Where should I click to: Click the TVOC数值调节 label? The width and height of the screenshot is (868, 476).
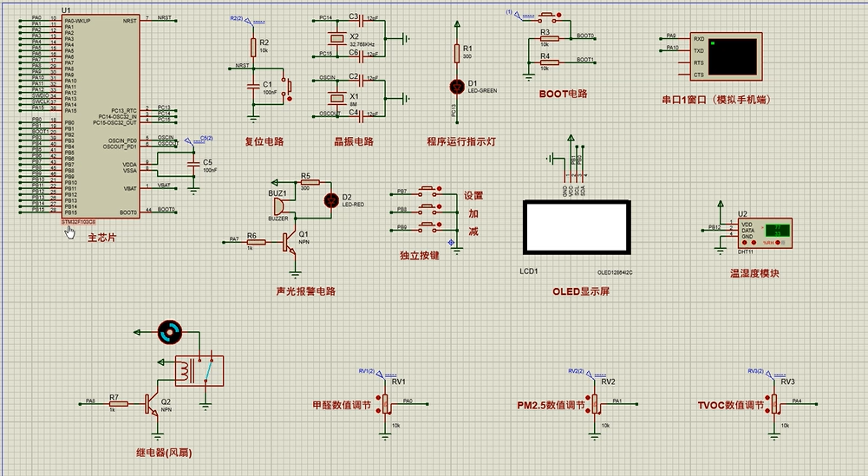(731, 405)
